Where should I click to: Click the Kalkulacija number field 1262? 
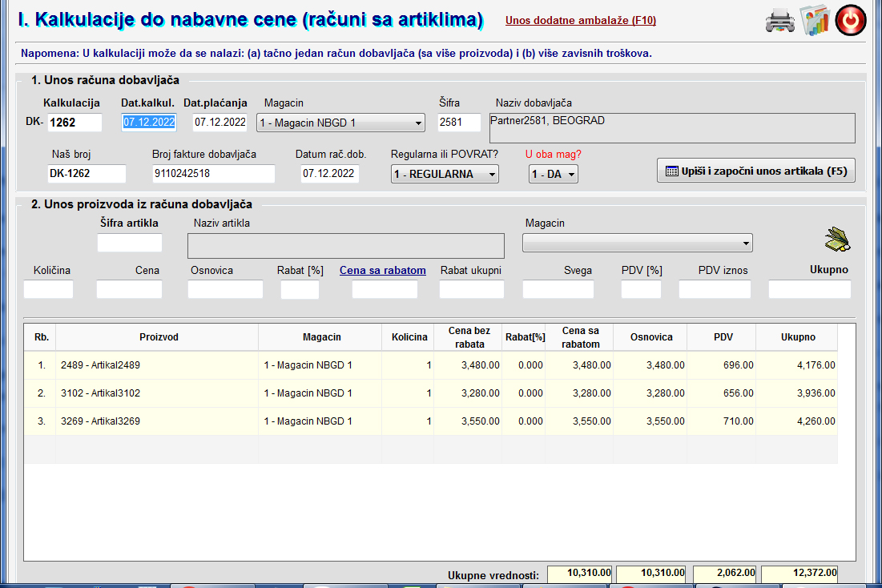coord(75,122)
